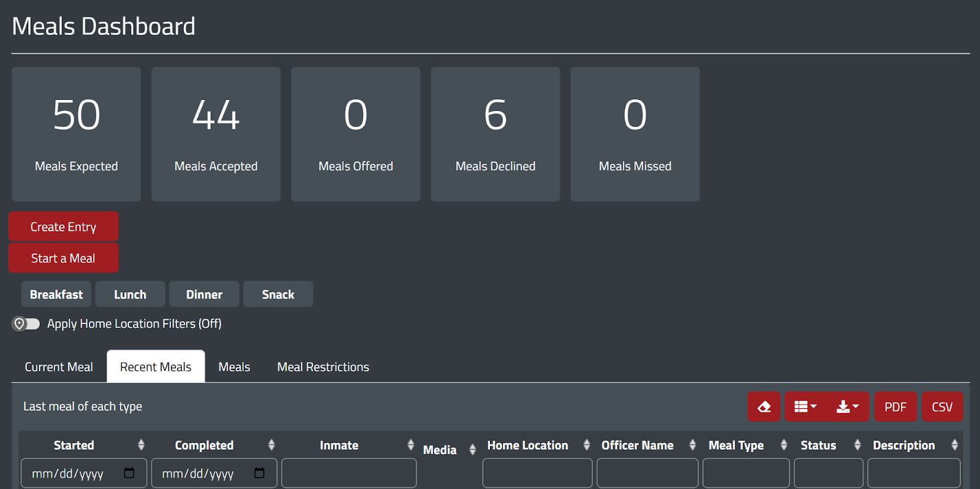The height and width of the screenshot is (489, 980).
Task: Click the Completed date filter field
Action: point(214,473)
